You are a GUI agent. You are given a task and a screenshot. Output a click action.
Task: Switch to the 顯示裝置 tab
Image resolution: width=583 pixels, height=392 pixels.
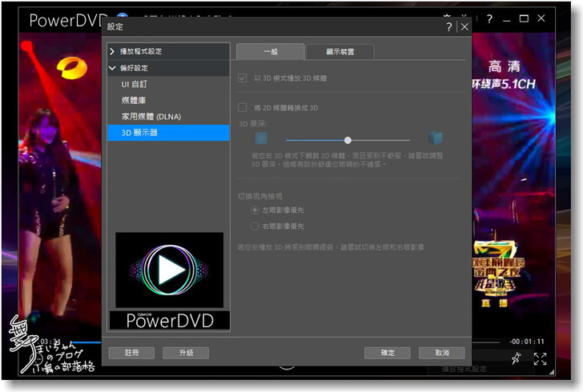click(x=340, y=51)
